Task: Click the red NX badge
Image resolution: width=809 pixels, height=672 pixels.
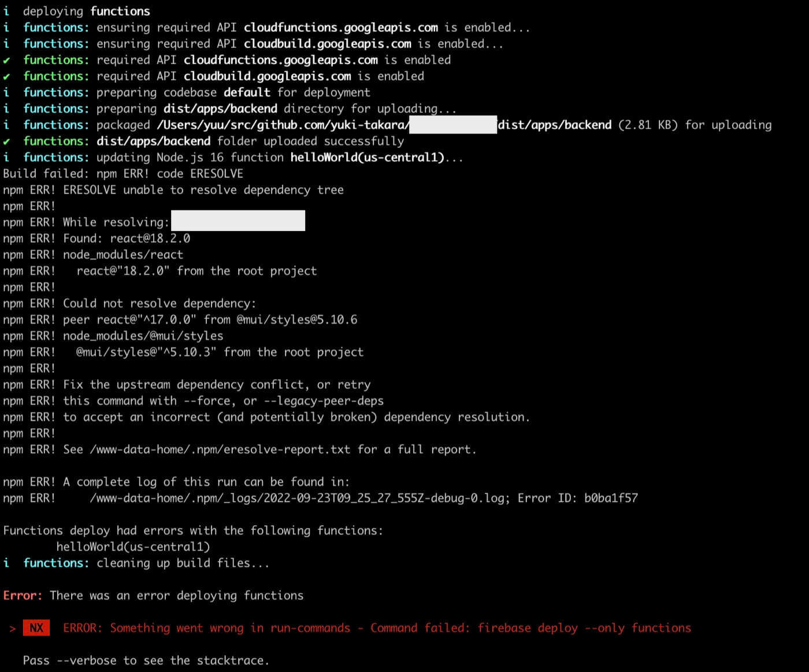Action: (36, 628)
